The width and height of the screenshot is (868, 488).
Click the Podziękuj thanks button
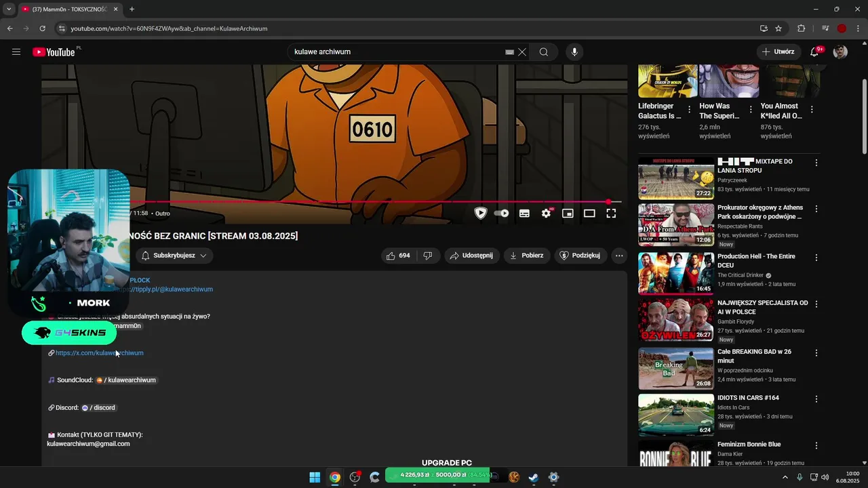coord(580,256)
